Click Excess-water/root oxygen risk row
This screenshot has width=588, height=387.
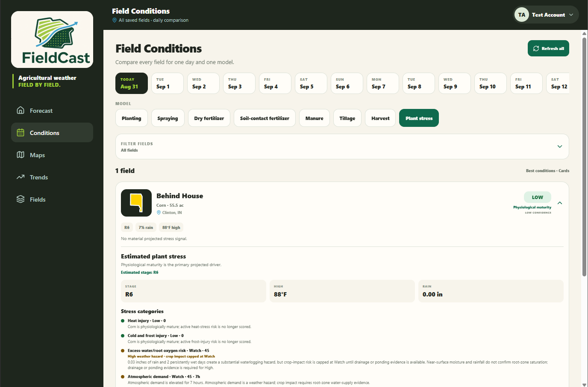coord(342,359)
